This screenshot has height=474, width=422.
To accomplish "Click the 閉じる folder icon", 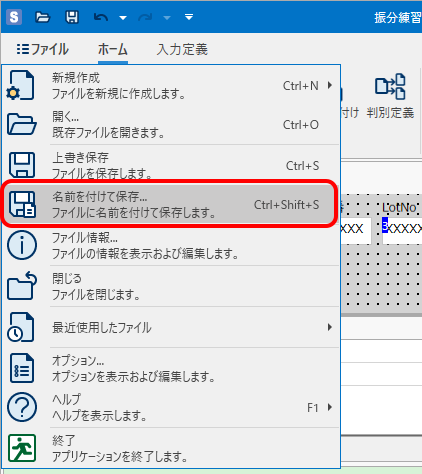I will [x=22, y=285].
